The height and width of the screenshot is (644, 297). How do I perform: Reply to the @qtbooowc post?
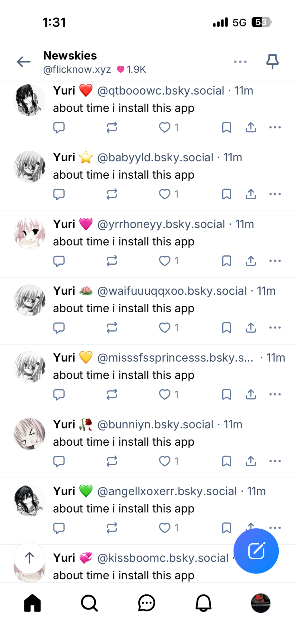click(59, 128)
